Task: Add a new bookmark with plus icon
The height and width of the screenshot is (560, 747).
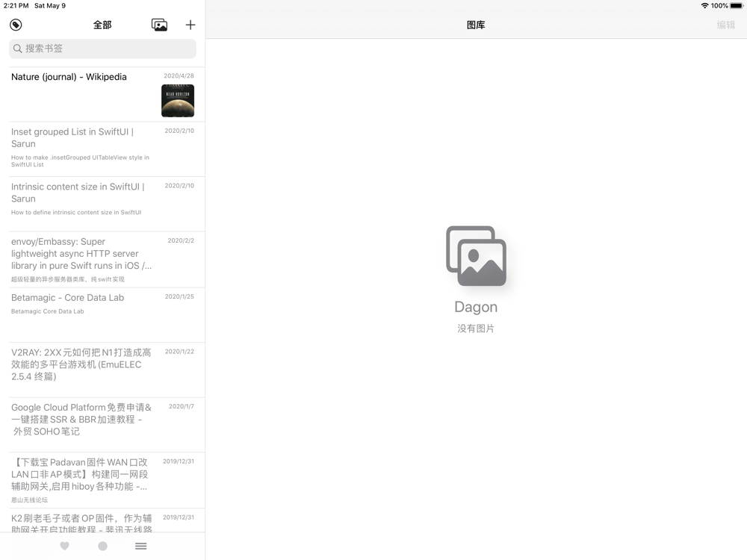Action: coord(190,25)
